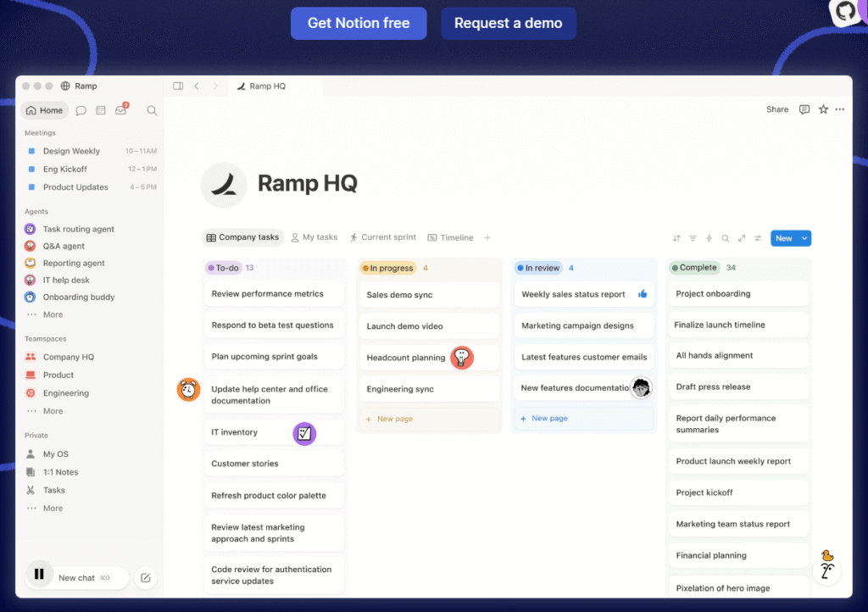Star Ramp HQ as favorite
Screen dimensions: 868x612
[823, 109]
